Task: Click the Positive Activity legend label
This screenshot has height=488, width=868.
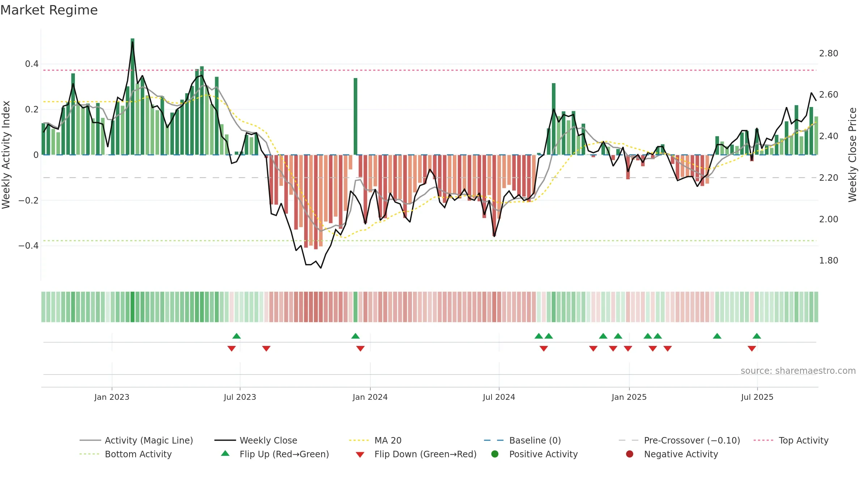Action: coord(543,454)
